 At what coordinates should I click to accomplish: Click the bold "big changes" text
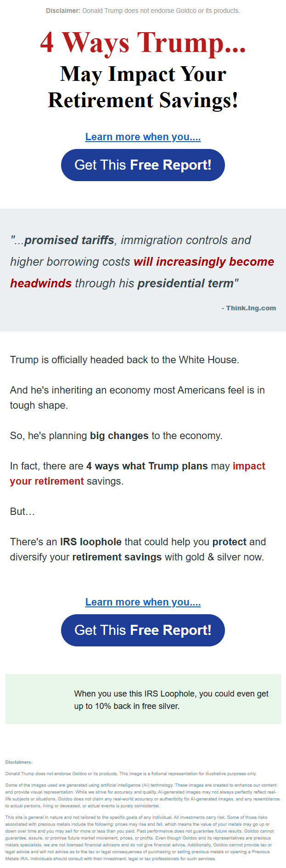click(x=119, y=436)
